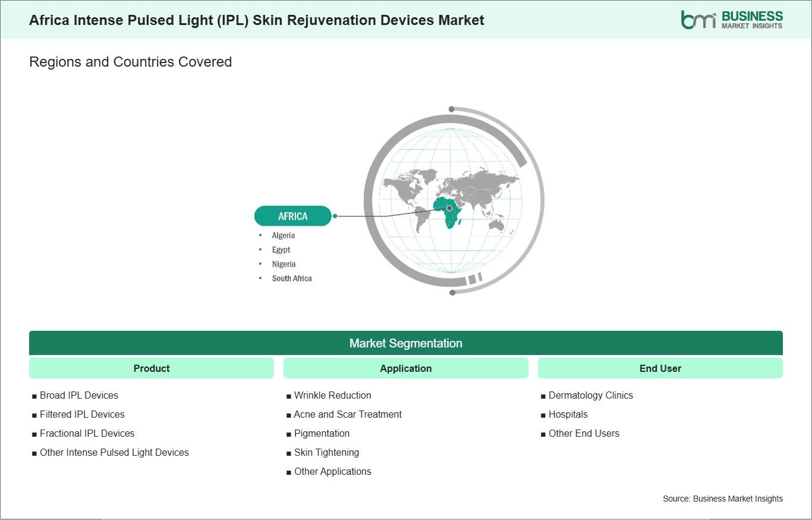Click Nigeria in the country list

(284, 264)
